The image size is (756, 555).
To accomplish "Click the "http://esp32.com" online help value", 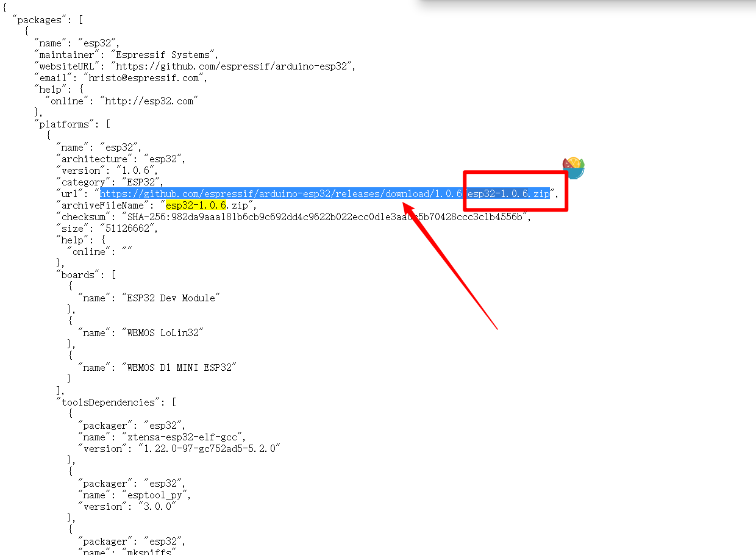I will point(149,101).
